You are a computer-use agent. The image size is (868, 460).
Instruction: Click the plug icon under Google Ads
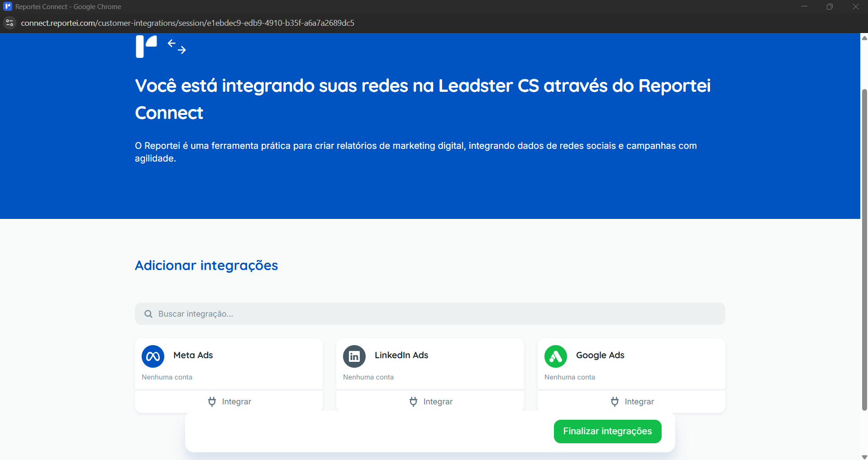point(615,402)
